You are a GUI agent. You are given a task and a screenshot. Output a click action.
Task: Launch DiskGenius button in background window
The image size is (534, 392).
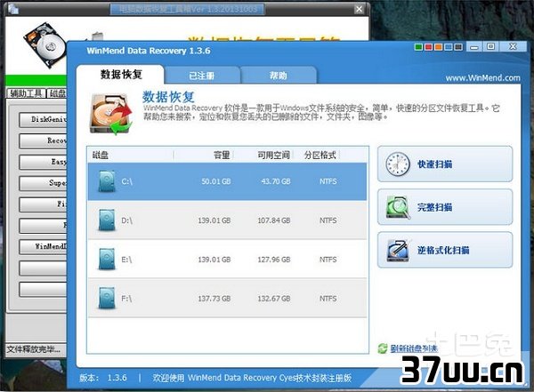pos(43,120)
